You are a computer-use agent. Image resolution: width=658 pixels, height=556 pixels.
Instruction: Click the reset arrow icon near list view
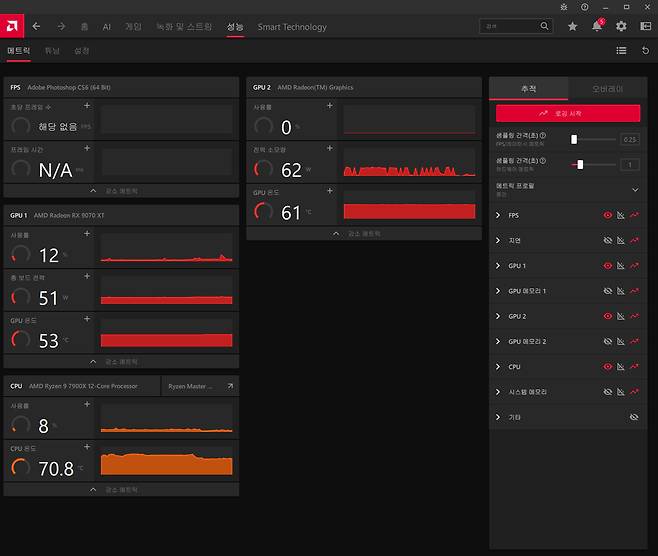pyautogui.click(x=645, y=50)
